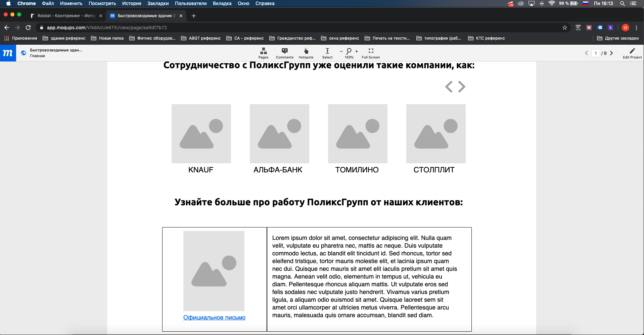Click the СТОЛПЛИТ logo placeholder image

point(436,134)
